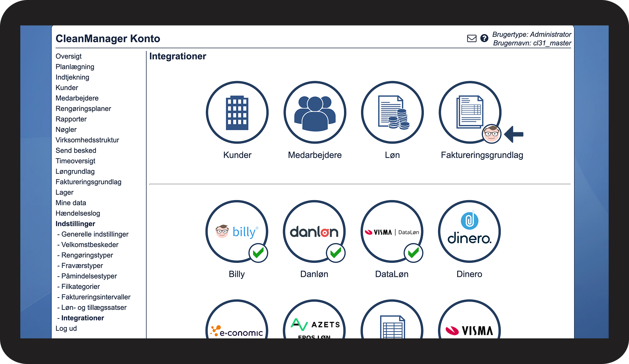Open Hændelseslog in the sidebar
Image resolution: width=629 pixels, height=364 pixels.
pos(78,213)
